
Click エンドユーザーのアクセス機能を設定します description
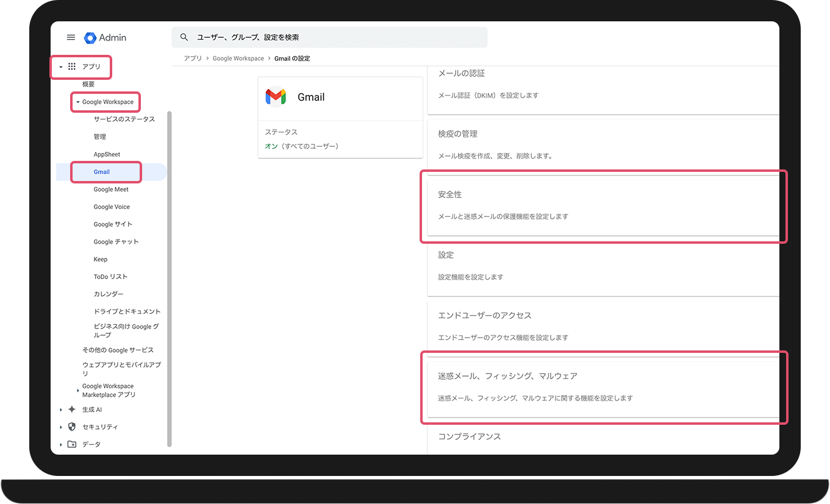pos(503,338)
